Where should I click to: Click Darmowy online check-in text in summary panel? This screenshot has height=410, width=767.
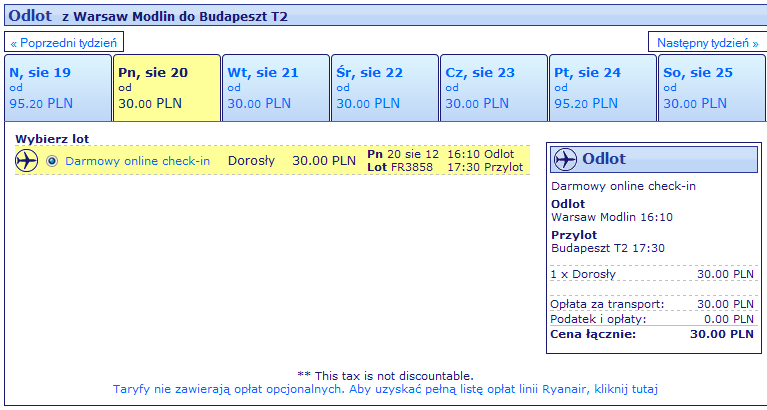coord(624,186)
